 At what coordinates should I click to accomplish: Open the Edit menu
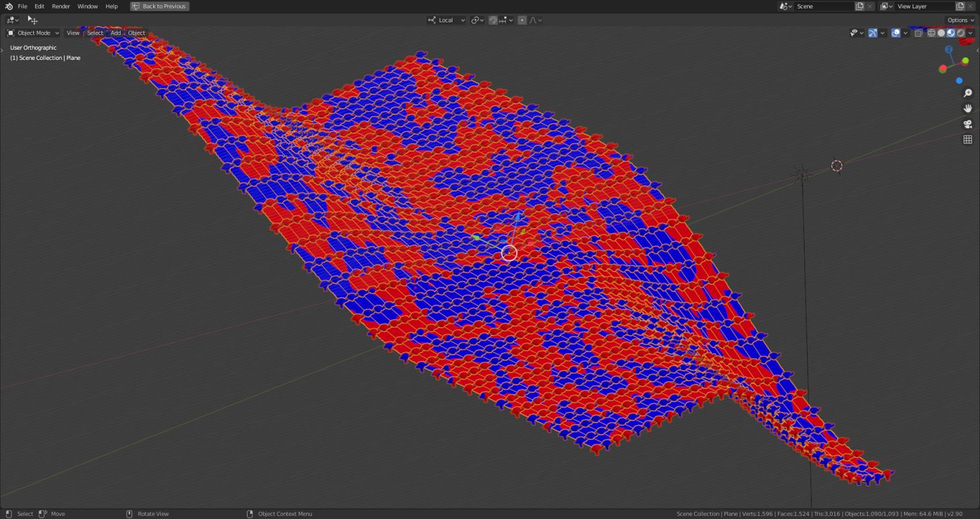[x=40, y=6]
